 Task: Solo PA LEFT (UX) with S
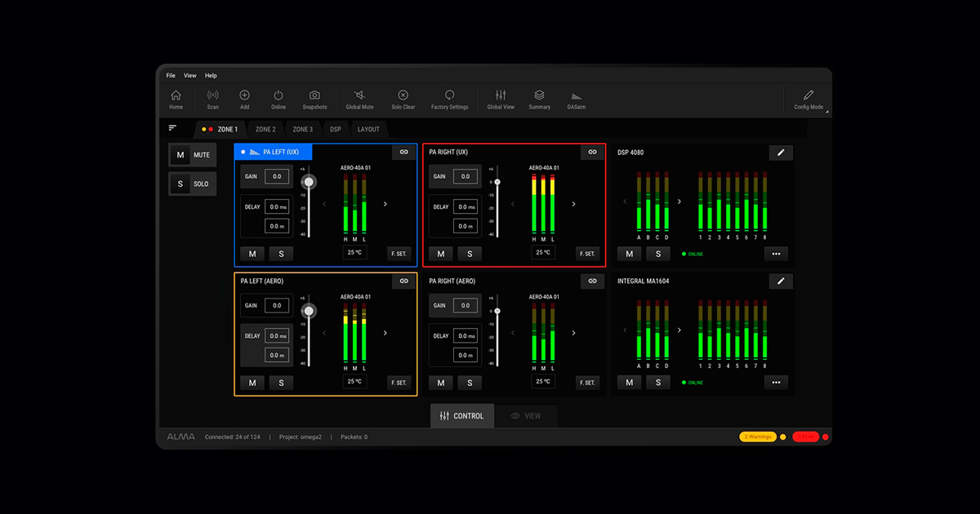(282, 254)
